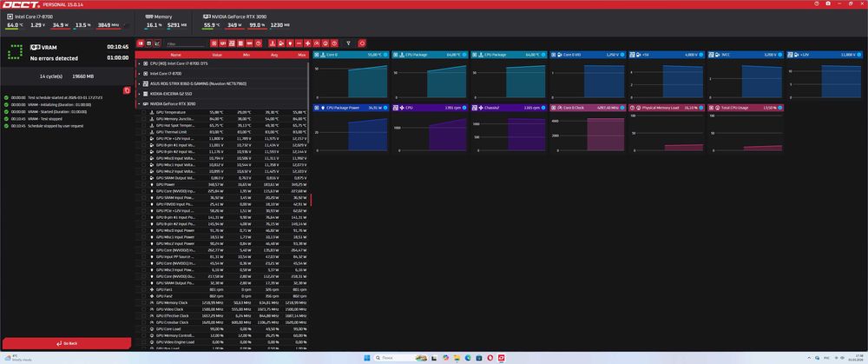Viewport: 868px width, 364px height.
Task: Toggle the power sensor type filter
Action: [290, 43]
